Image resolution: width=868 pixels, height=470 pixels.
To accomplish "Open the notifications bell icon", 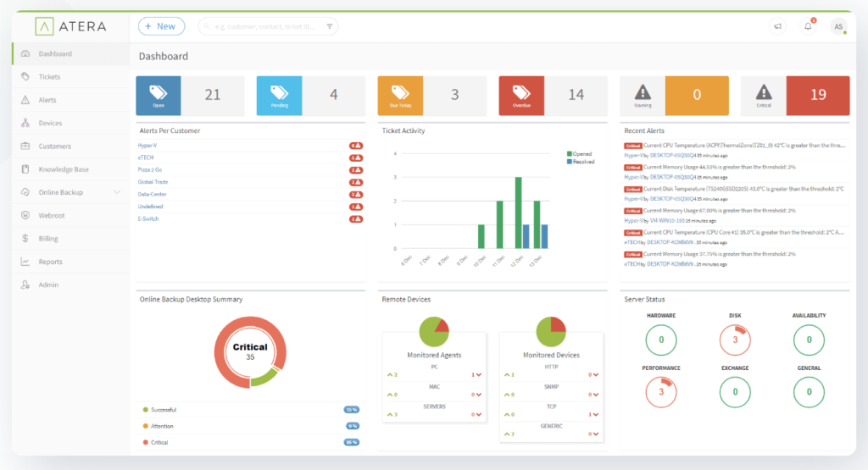I will 808,26.
